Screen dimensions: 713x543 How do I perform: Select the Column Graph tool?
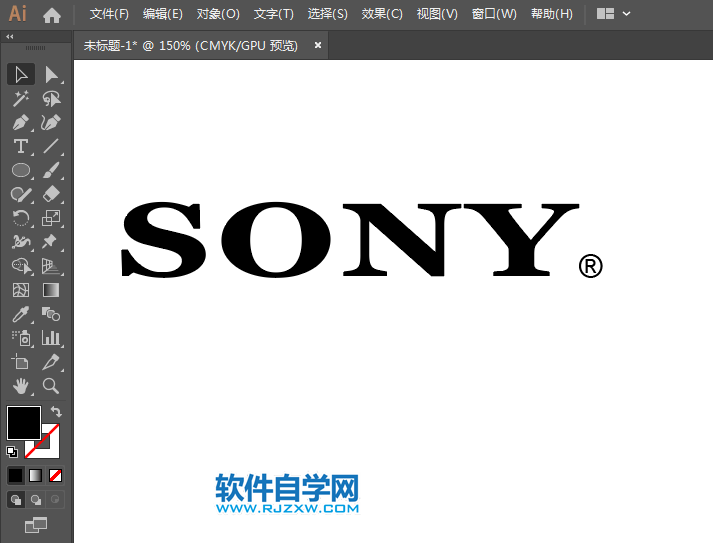pyautogui.click(x=51, y=338)
